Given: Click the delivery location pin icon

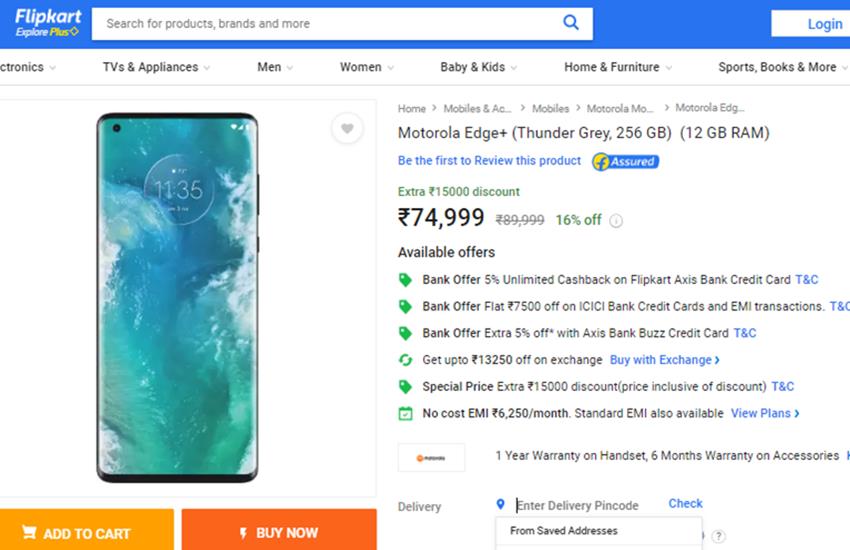Looking at the screenshot, I should [500, 505].
